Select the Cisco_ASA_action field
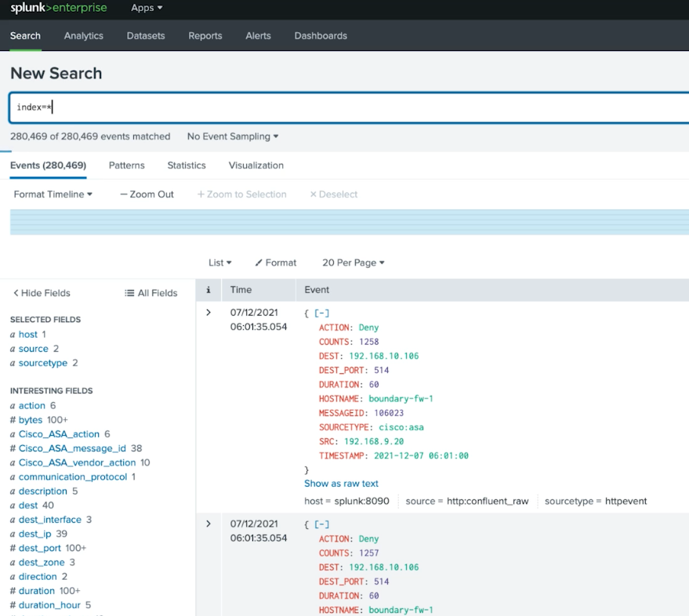Image resolution: width=689 pixels, height=616 pixels. 59,434
